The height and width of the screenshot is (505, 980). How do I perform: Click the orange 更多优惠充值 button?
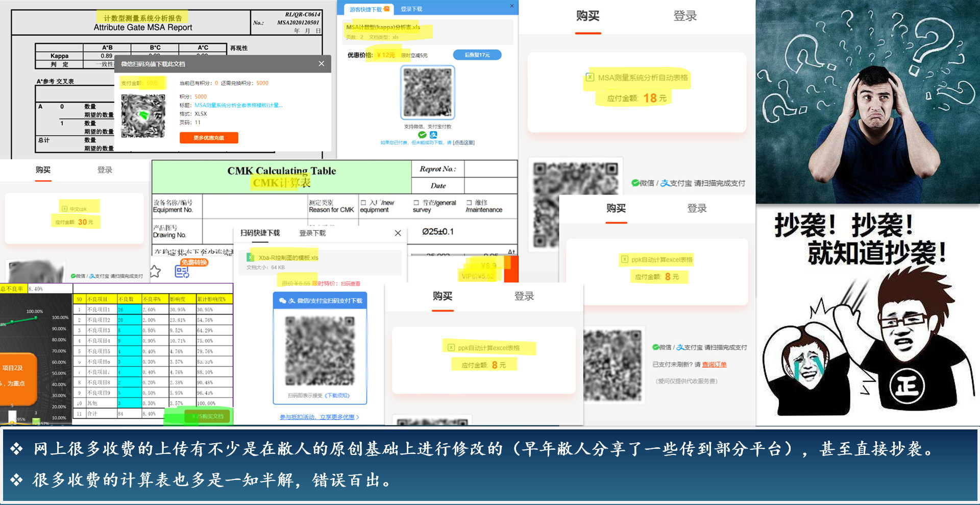click(x=209, y=138)
